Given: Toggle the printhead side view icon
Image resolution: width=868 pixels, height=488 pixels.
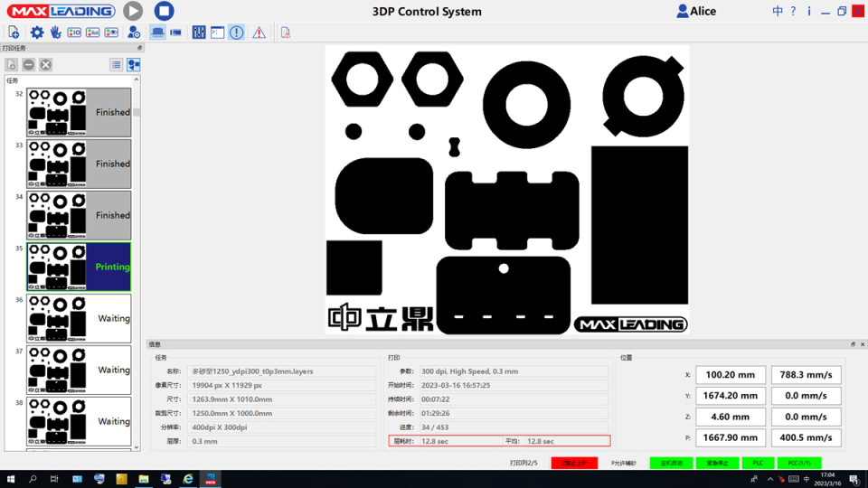Looking at the screenshot, I should coord(176,33).
